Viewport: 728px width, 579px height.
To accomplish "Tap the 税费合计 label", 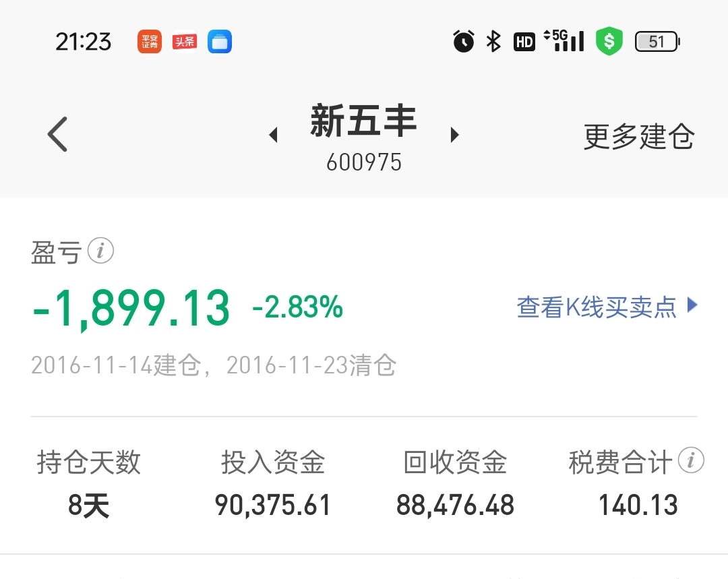I will (x=621, y=462).
